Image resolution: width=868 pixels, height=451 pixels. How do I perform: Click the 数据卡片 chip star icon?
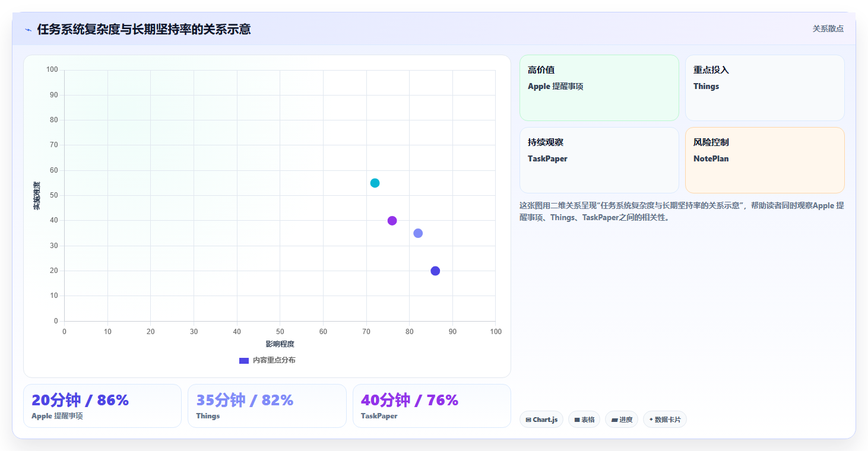tap(651, 420)
